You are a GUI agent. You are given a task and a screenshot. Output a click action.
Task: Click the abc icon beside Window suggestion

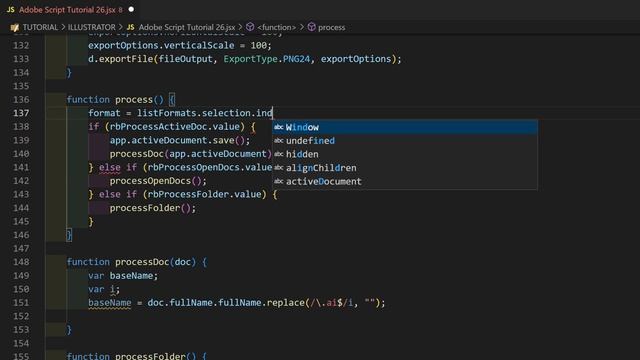pos(279,127)
